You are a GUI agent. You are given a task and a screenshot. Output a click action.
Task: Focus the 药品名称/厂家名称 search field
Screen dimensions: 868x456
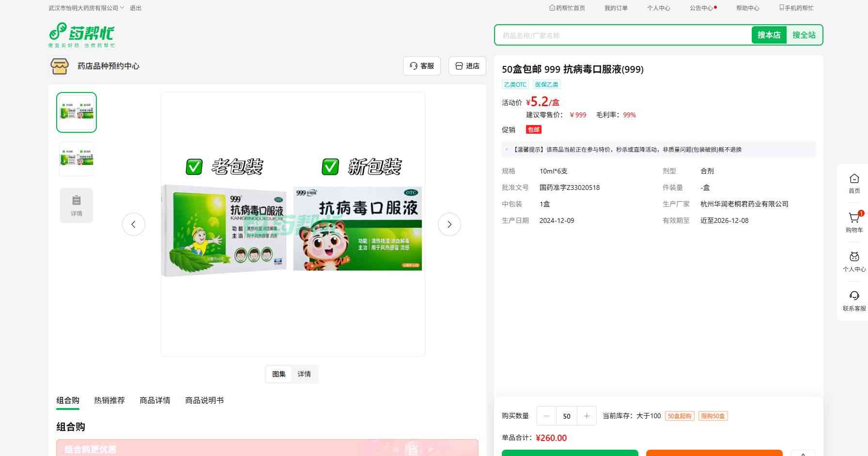pos(622,35)
